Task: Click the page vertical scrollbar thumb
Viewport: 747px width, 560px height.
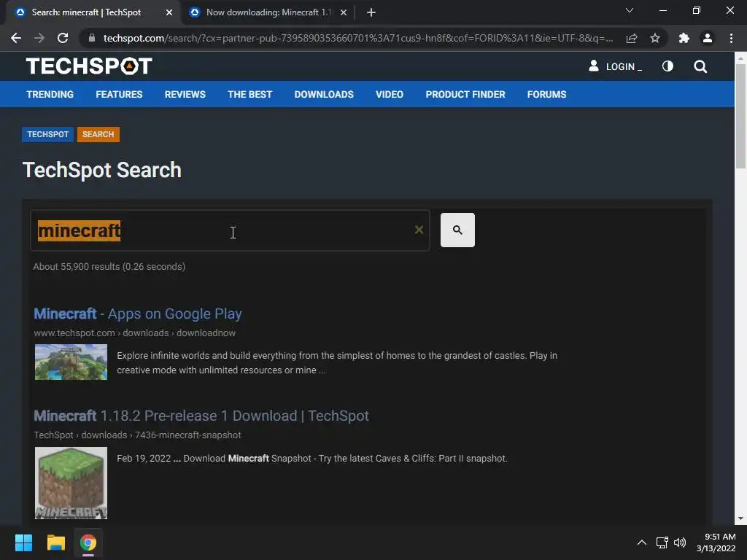Action: pos(740,116)
